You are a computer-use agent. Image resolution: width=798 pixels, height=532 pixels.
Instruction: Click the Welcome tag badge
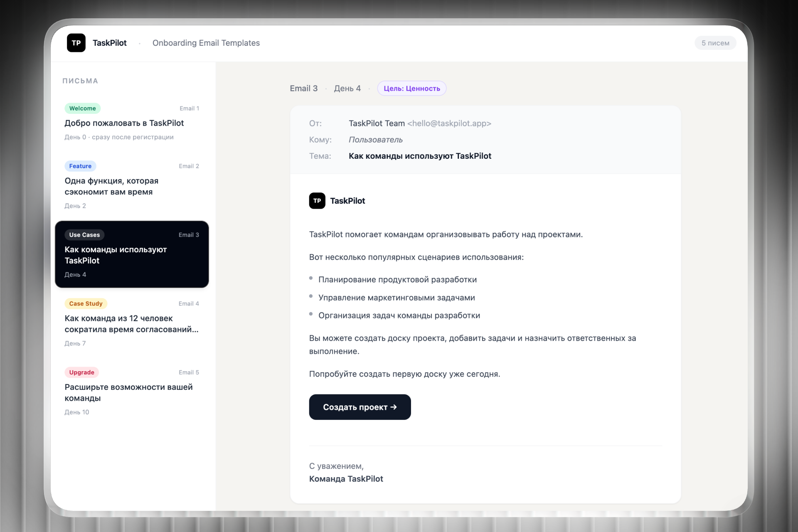tap(82, 108)
